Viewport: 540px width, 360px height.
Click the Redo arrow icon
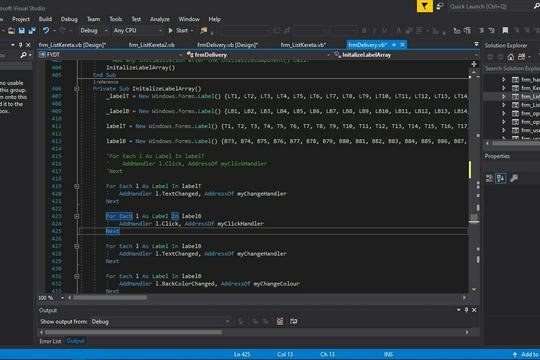tap(62, 30)
